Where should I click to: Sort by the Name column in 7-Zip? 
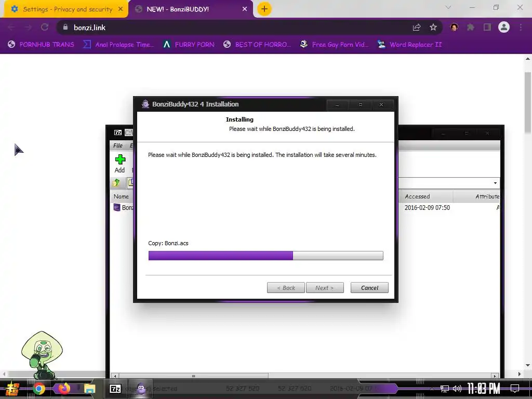coord(121,196)
